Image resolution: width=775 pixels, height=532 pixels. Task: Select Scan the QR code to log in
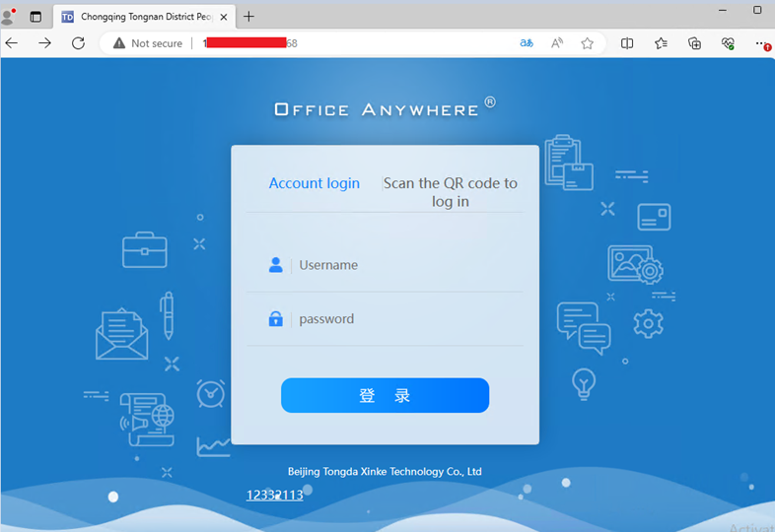(x=450, y=192)
